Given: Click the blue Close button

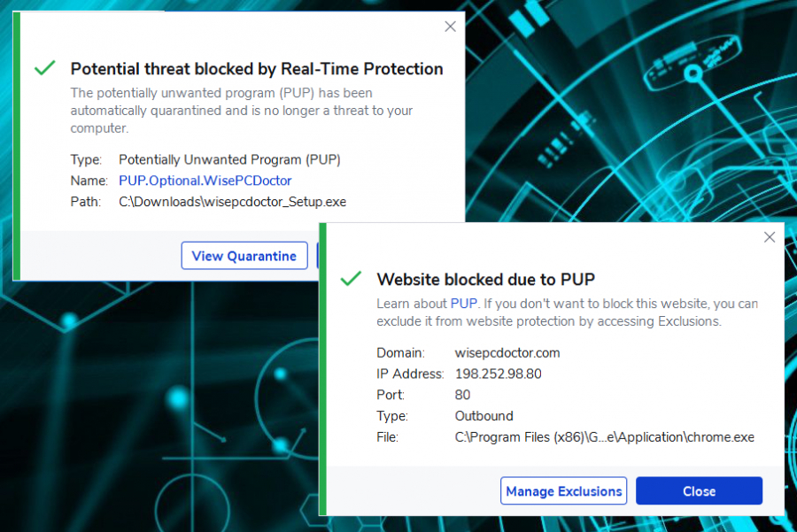Looking at the screenshot, I should pos(699,491).
